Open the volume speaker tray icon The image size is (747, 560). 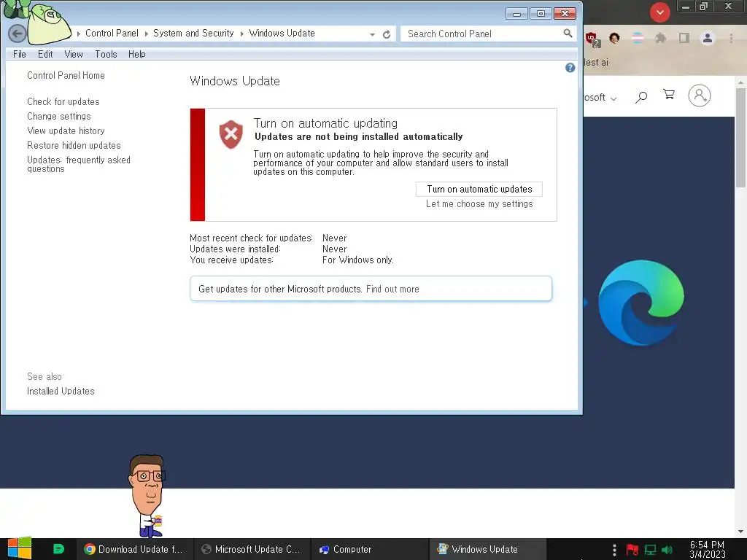click(667, 550)
